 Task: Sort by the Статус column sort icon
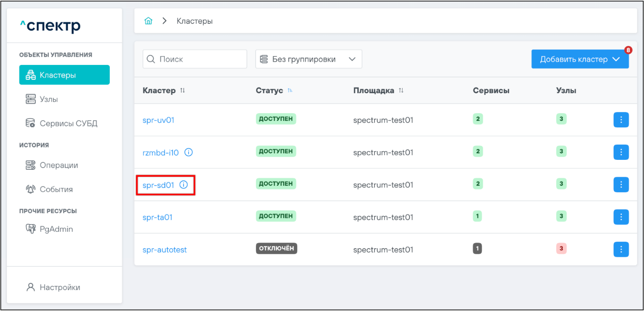290,91
